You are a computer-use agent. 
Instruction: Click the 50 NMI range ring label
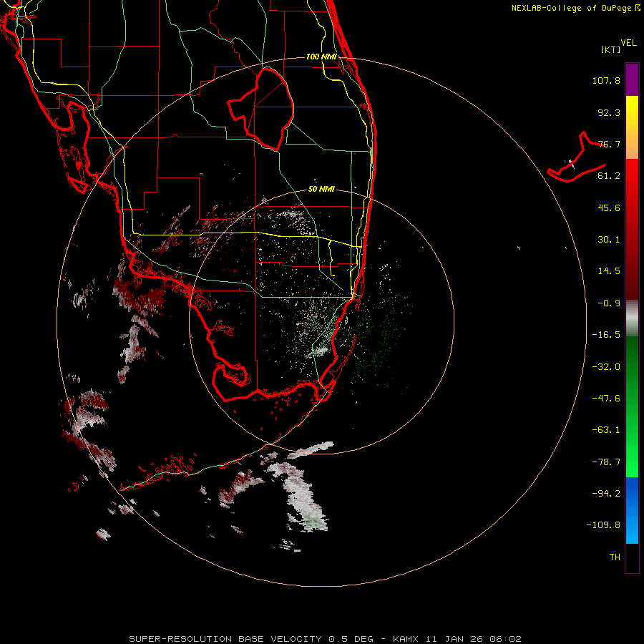point(321,189)
